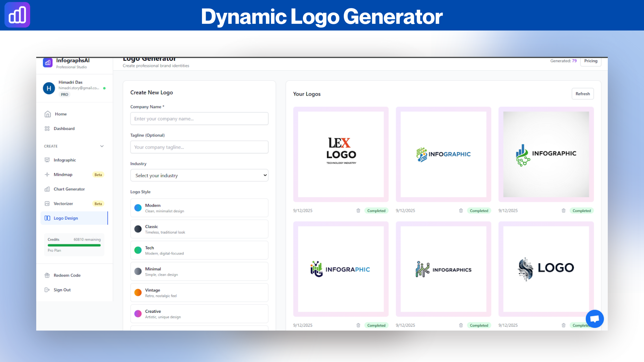Screen dimensions: 644x362
Task: Open the Mindmap tool
Action: click(63, 174)
